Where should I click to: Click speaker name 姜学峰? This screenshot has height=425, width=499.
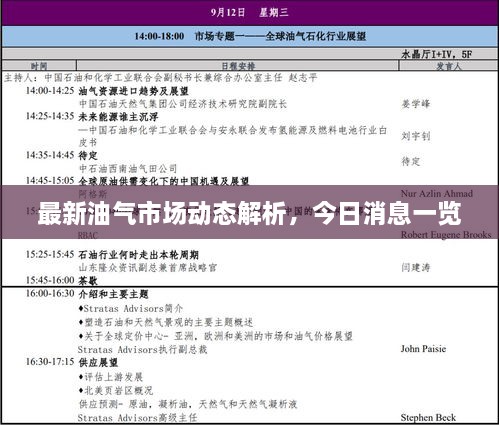[x=416, y=104]
